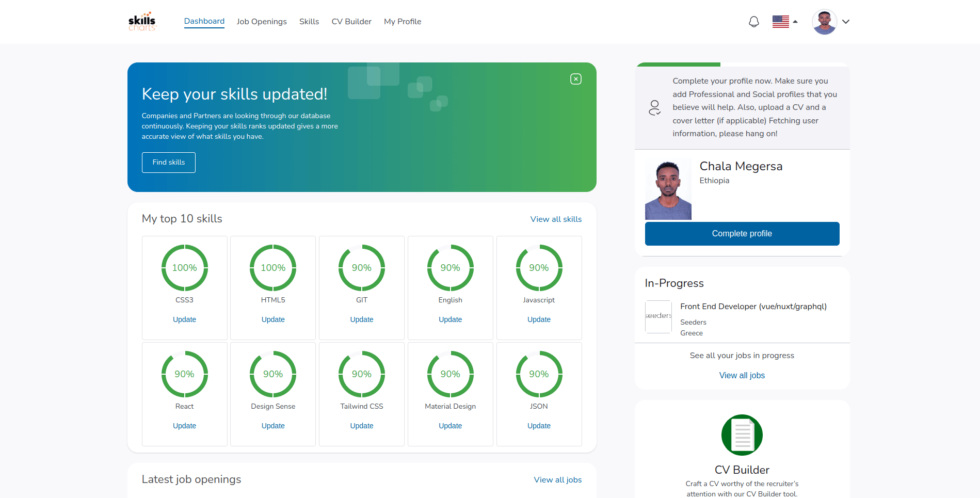The image size is (980, 498).
Task: Go to the CV Builder tab
Action: pyautogui.click(x=351, y=22)
